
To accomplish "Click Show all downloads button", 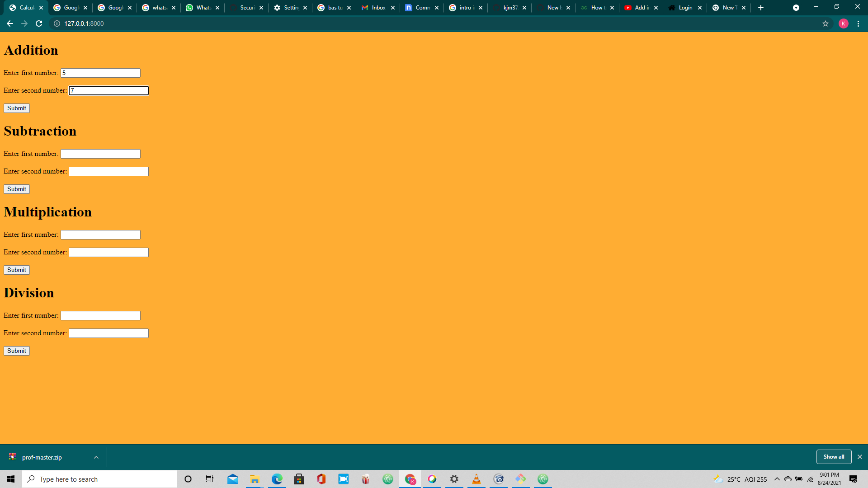I will point(834,457).
